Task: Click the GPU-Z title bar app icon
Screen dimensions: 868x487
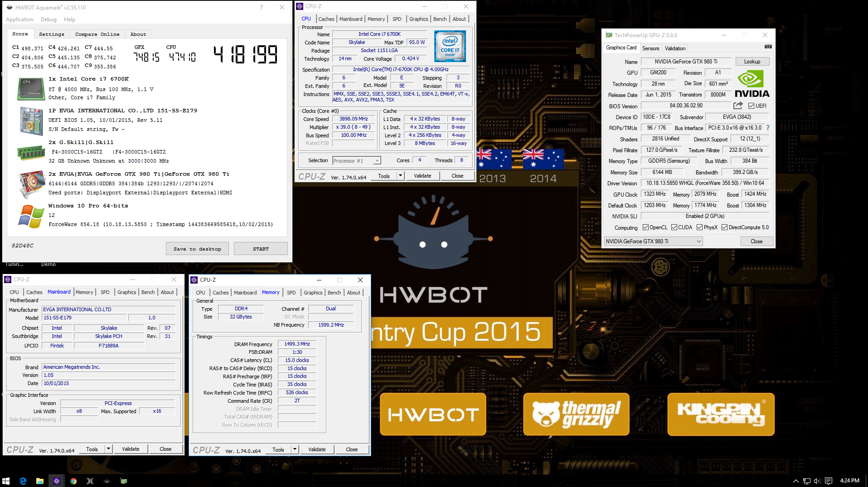Action: [x=609, y=35]
